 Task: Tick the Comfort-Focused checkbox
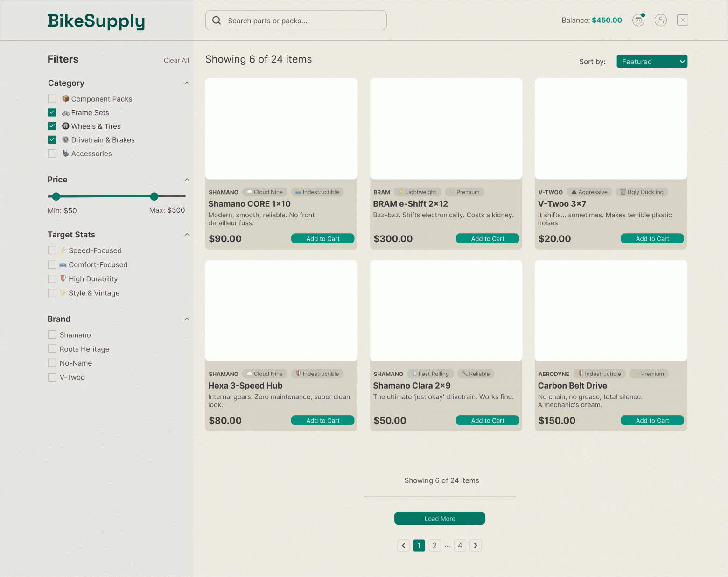(52, 264)
